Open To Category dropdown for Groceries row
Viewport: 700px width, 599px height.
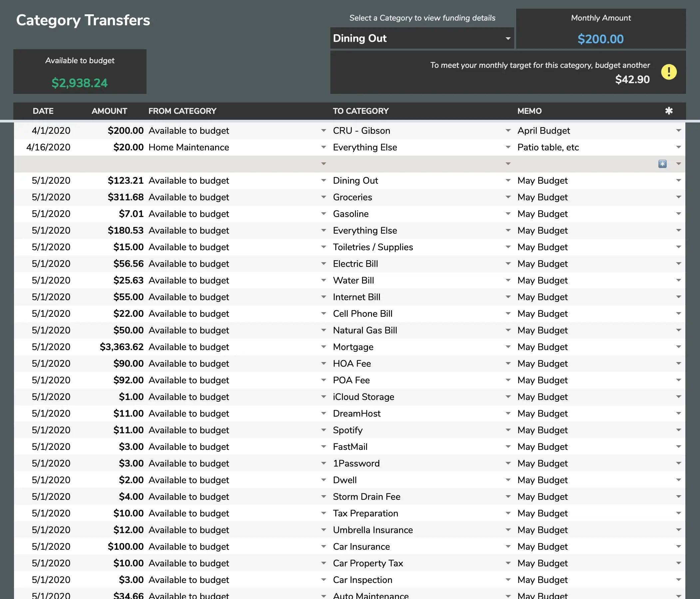(508, 197)
